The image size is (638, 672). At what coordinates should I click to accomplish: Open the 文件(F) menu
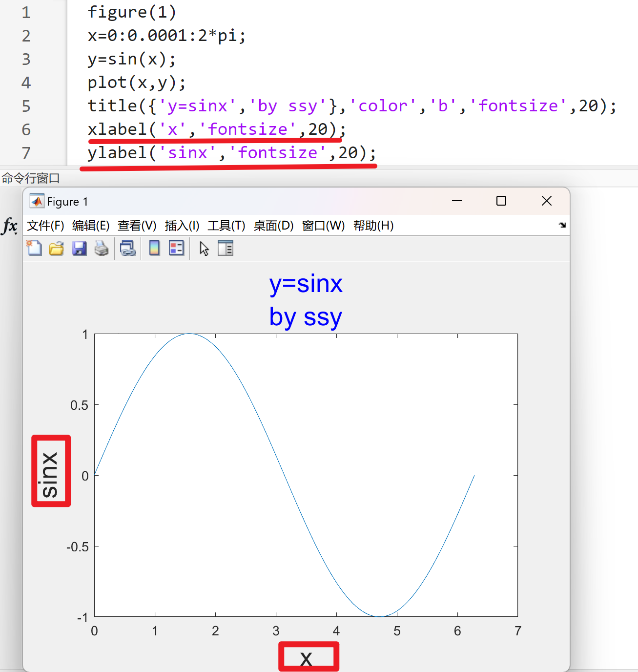click(x=45, y=226)
